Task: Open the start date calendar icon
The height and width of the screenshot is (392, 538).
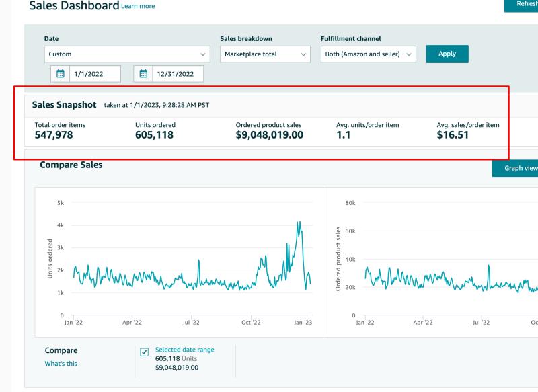Action: [x=61, y=74]
